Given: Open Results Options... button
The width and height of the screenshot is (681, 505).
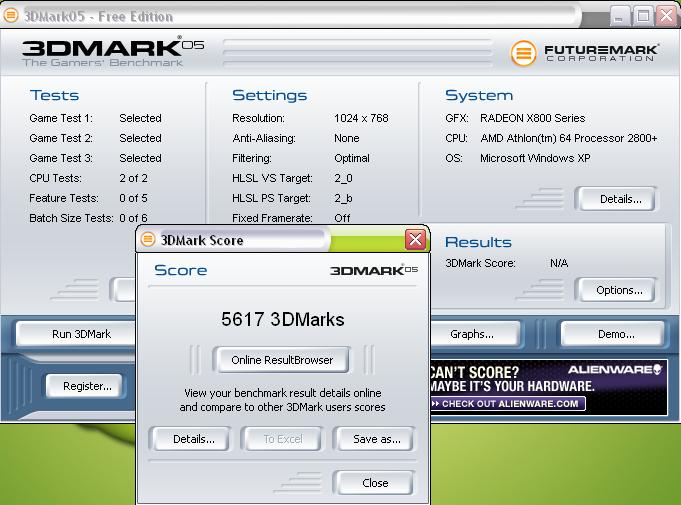Looking at the screenshot, I should tap(619, 290).
